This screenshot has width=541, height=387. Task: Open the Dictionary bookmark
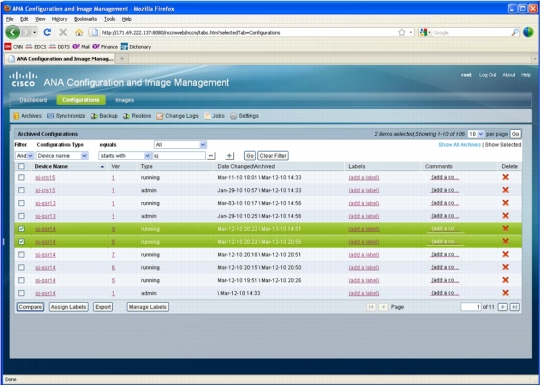click(136, 47)
